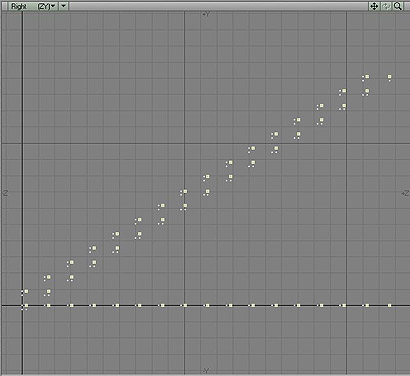Screen dimensions: 410x376
Task: Select the topmost point of the upper diagonal row
Action: pos(367,77)
